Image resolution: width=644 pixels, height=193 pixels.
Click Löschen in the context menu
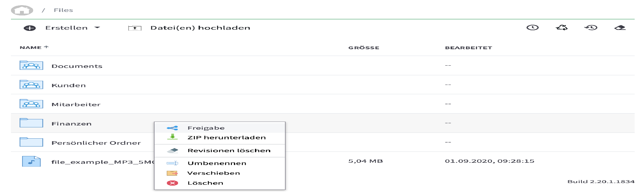click(x=205, y=183)
